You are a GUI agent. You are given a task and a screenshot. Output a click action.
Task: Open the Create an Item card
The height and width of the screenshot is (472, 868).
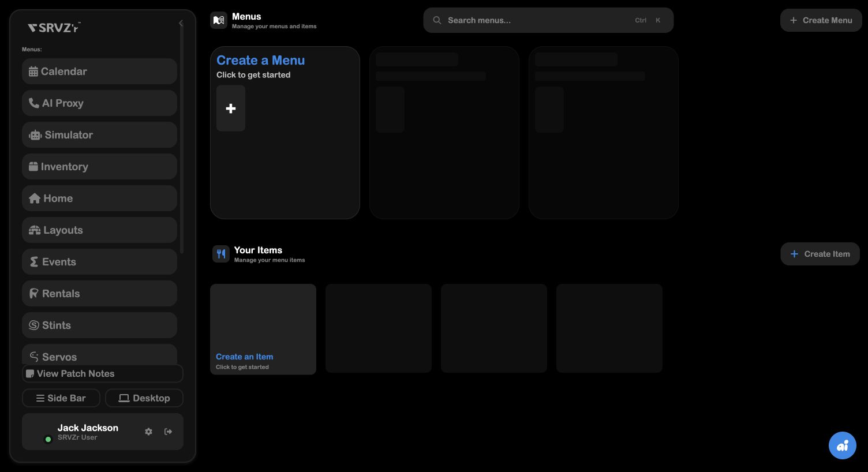pos(263,329)
